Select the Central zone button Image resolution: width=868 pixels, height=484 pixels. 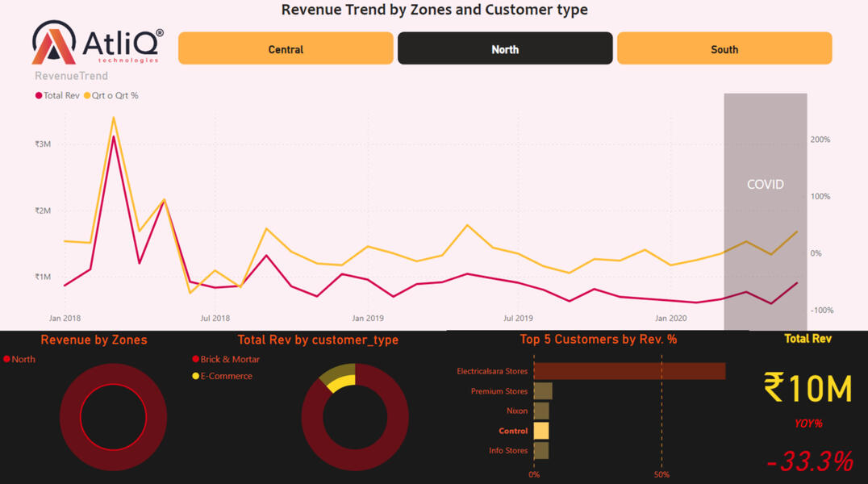[x=286, y=48]
